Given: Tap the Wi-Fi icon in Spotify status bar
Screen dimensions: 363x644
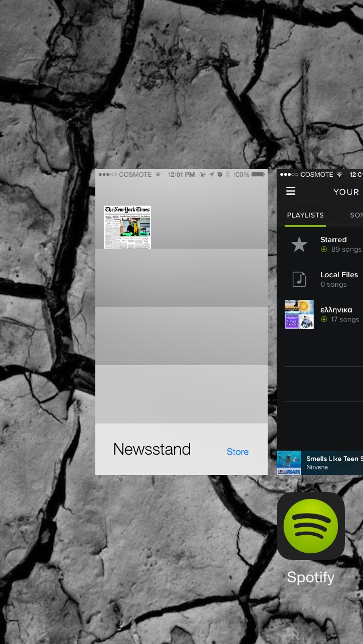Looking at the screenshot, I should (x=339, y=175).
